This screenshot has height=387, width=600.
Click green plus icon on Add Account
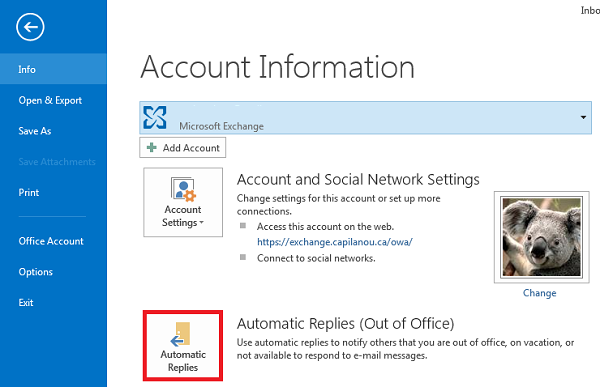152,148
